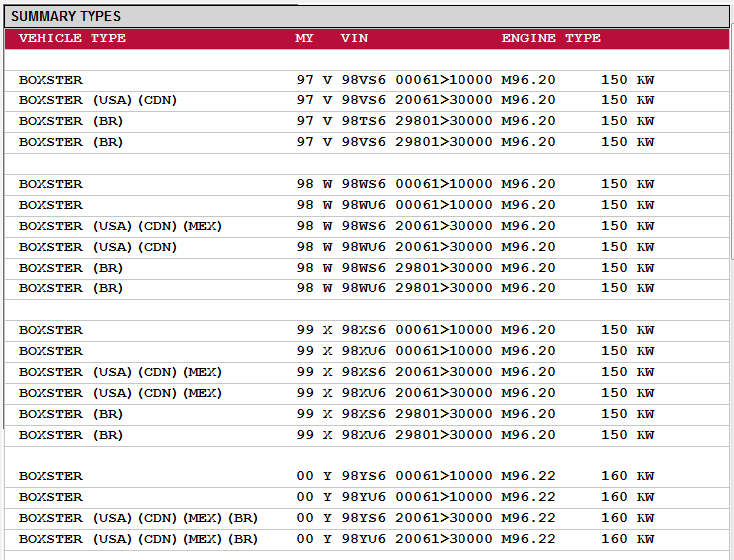This screenshot has width=734, height=560.
Task: Select row with VIN 98WU6 29801>30000
Action: point(367,289)
